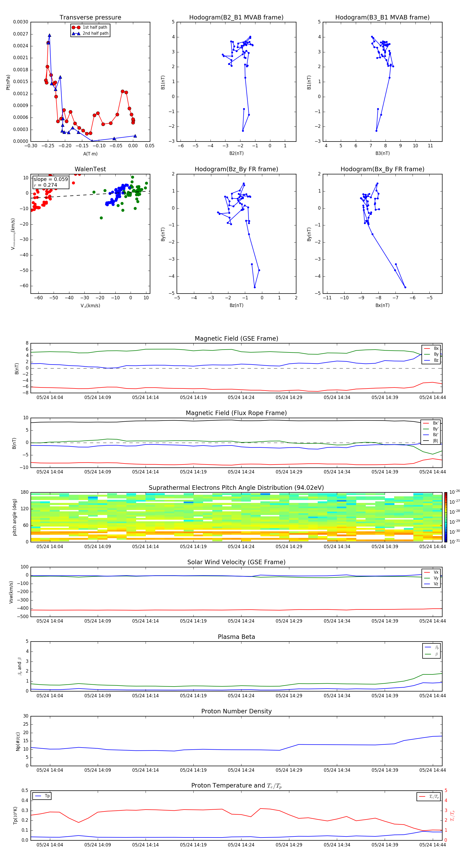Click the red 'Te/Tp' right axis label
The width and height of the screenshot is (473, 868).
pyautogui.click(x=453, y=816)
